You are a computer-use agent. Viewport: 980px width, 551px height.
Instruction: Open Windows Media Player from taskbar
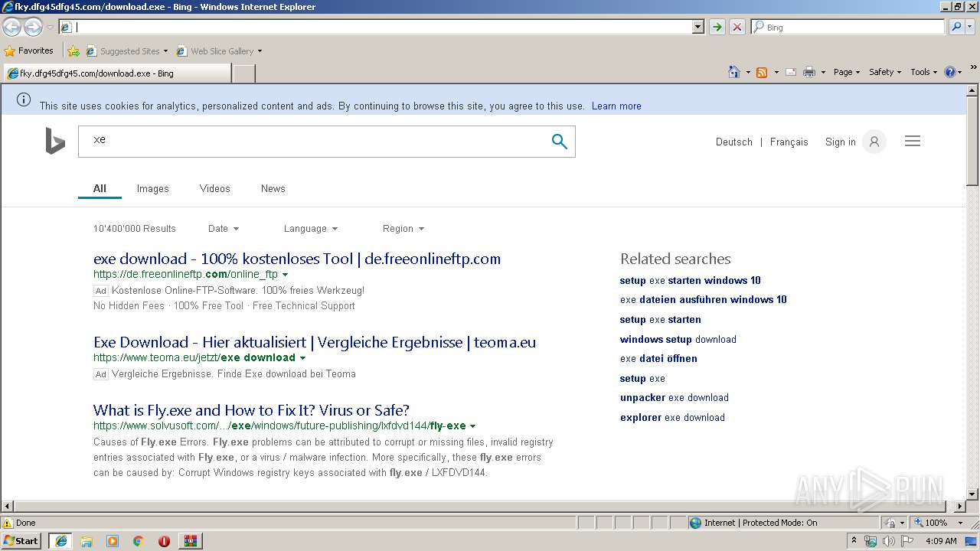pos(113,541)
